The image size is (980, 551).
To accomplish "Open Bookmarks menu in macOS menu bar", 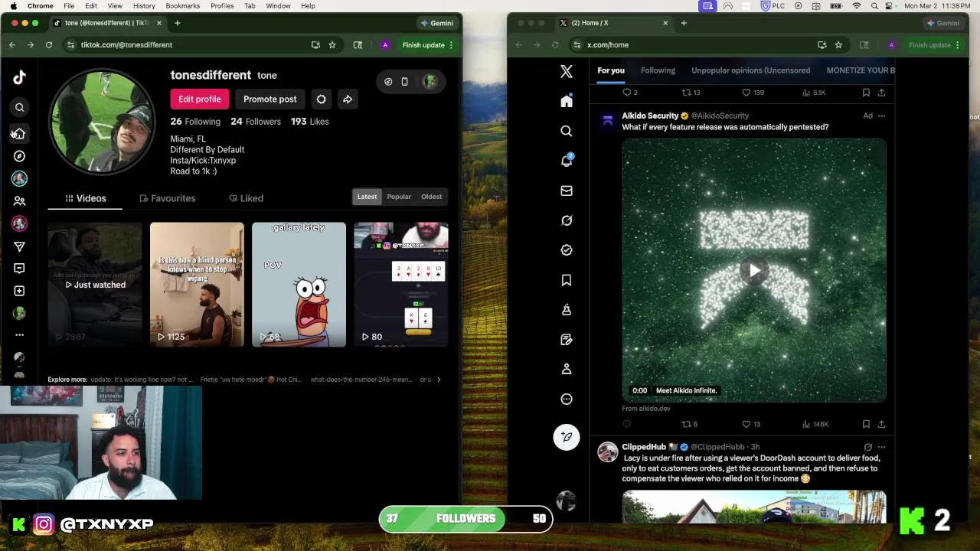I will 183,6.
